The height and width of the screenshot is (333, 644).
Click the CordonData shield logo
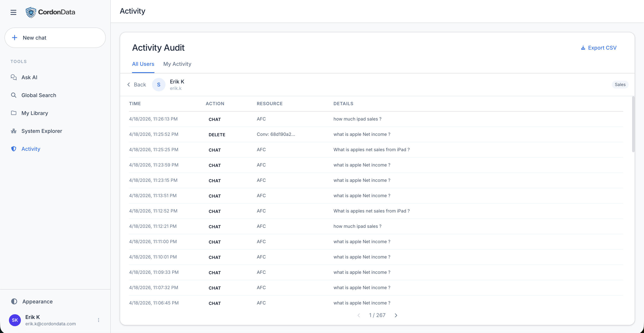(31, 12)
